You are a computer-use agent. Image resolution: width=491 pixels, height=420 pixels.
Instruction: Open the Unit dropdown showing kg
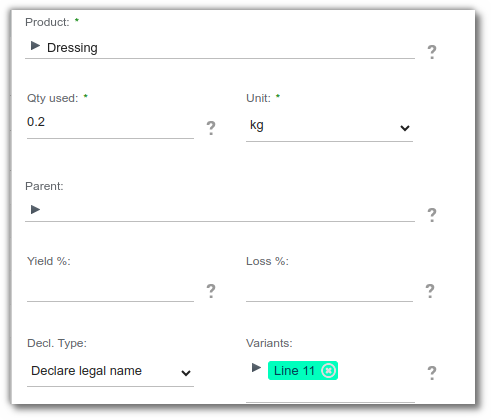click(x=329, y=127)
